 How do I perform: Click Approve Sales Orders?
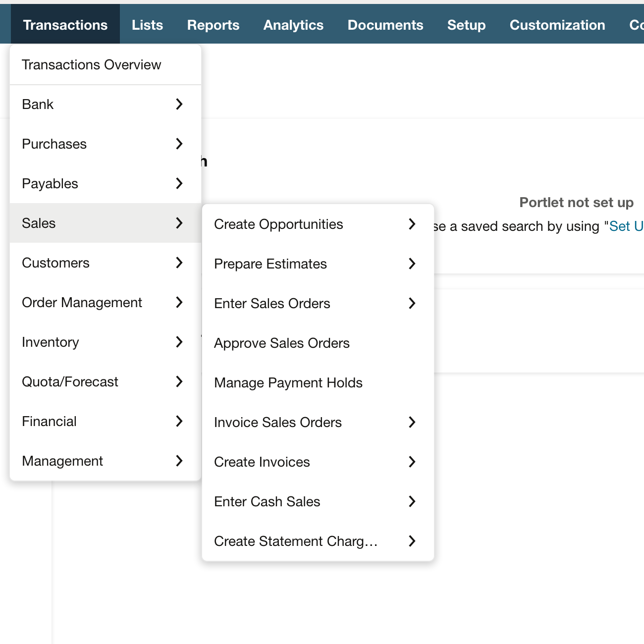coord(318,343)
